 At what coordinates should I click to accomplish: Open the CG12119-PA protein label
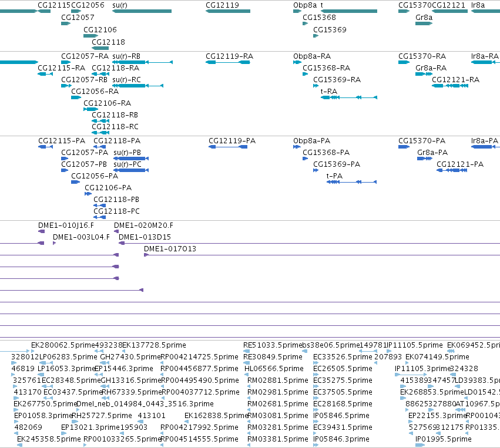(x=232, y=141)
